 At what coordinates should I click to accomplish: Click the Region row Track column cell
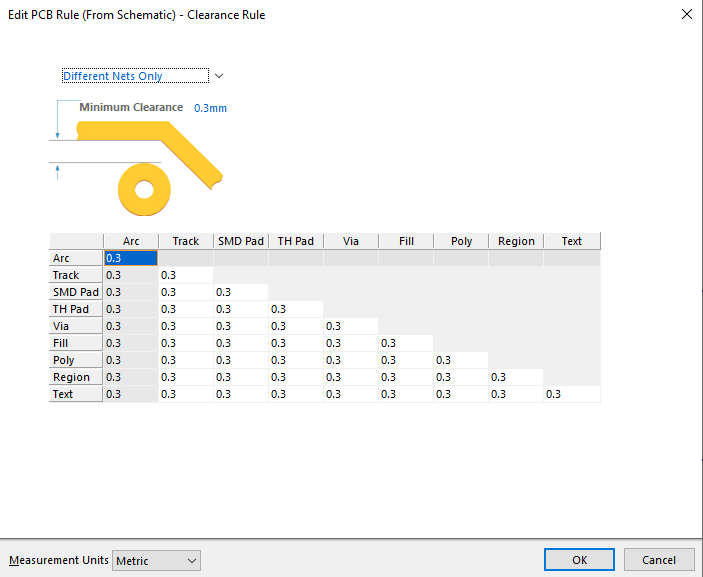(x=186, y=377)
